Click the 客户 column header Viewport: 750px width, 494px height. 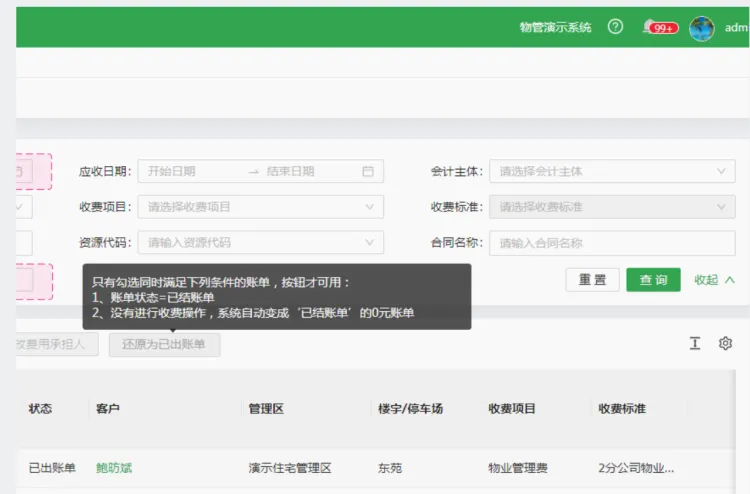coord(108,408)
